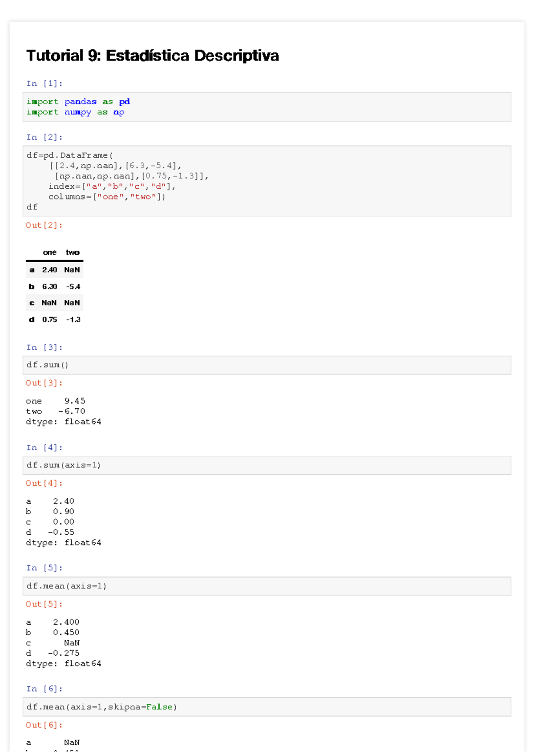Screen dimensions: 534x756
Task: Click the 'one' column header in table
Action: (49, 252)
